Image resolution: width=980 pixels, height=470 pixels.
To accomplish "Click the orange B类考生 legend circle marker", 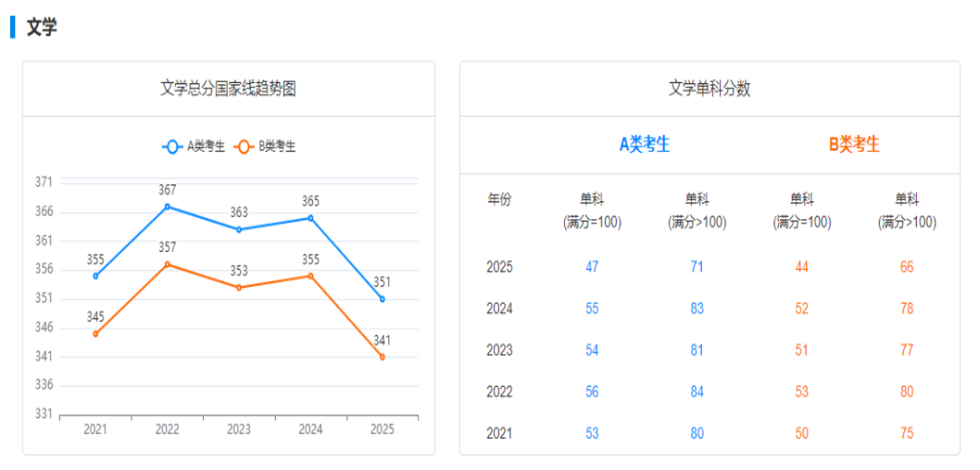I will [x=244, y=147].
